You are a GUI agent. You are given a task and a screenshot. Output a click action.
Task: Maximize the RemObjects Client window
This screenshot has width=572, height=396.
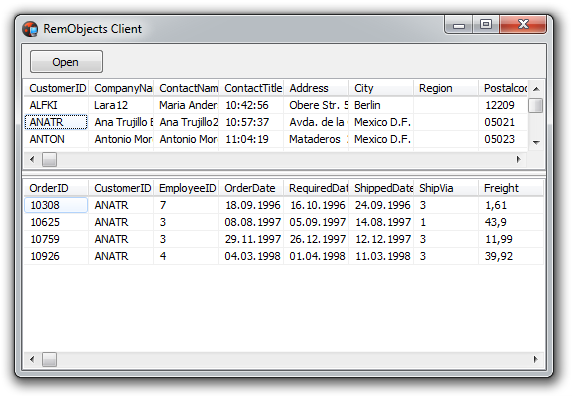pos(486,25)
